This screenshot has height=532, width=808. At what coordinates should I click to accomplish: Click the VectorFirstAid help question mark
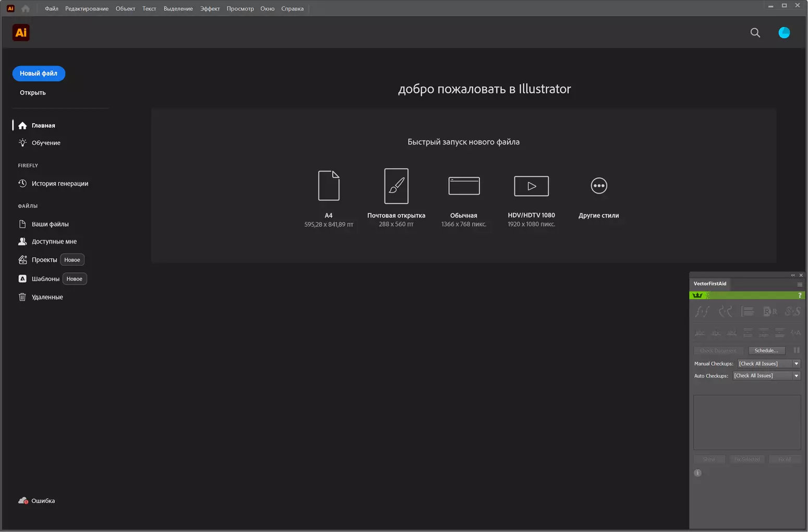[x=799, y=295]
